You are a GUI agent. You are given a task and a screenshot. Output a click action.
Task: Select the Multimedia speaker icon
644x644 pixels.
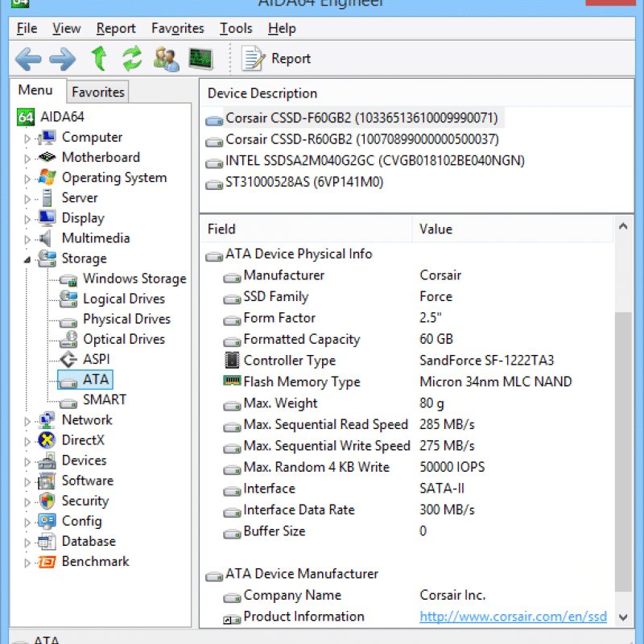pyautogui.click(x=45, y=237)
